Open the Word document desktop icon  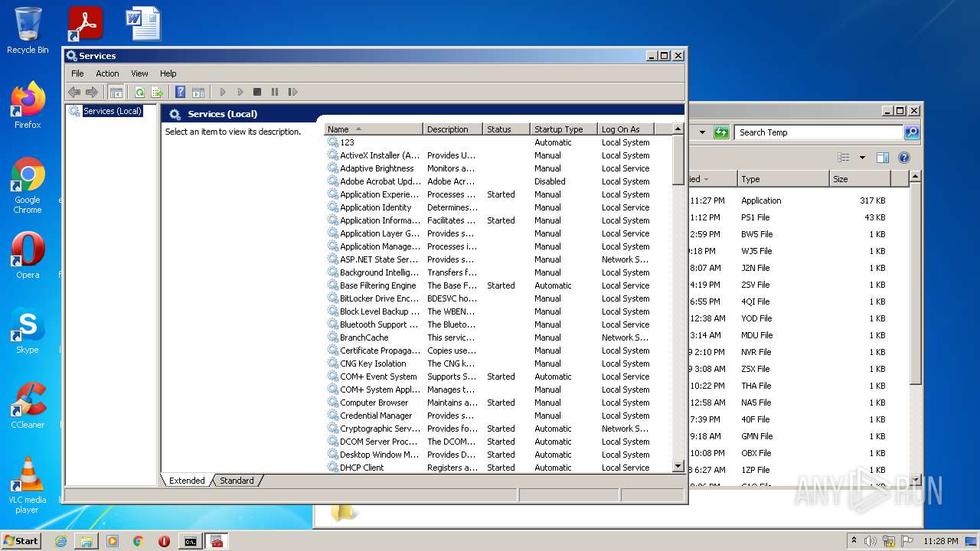pyautogui.click(x=143, y=24)
